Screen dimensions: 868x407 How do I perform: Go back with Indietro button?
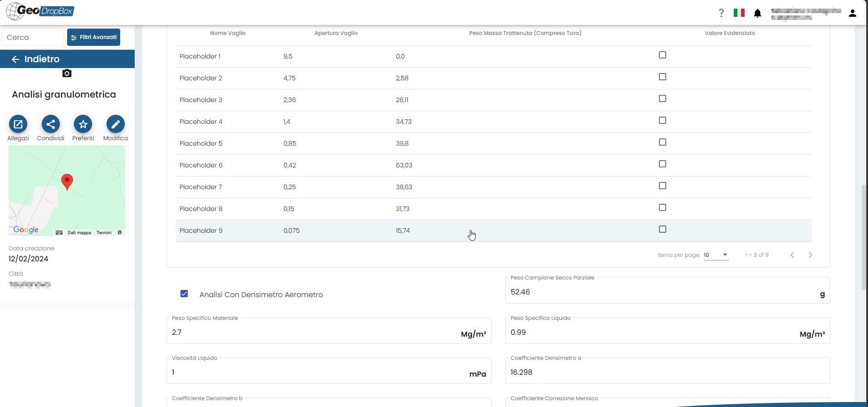pos(67,59)
